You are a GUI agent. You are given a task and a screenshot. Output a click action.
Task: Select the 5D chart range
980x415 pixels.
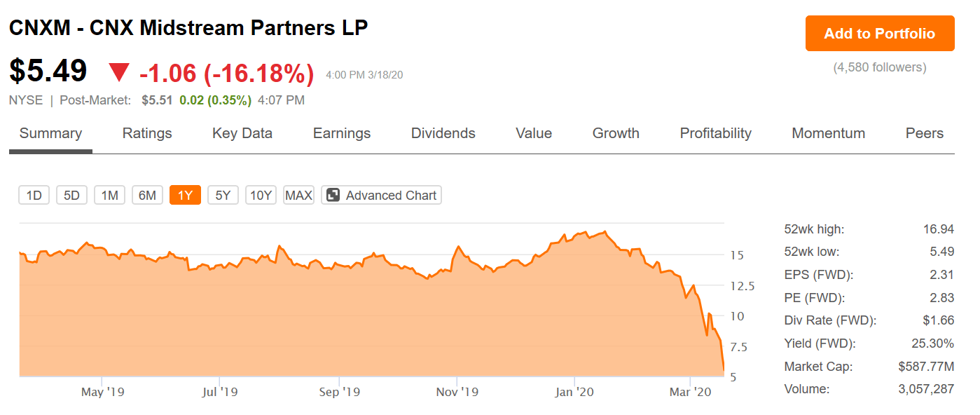coord(71,196)
